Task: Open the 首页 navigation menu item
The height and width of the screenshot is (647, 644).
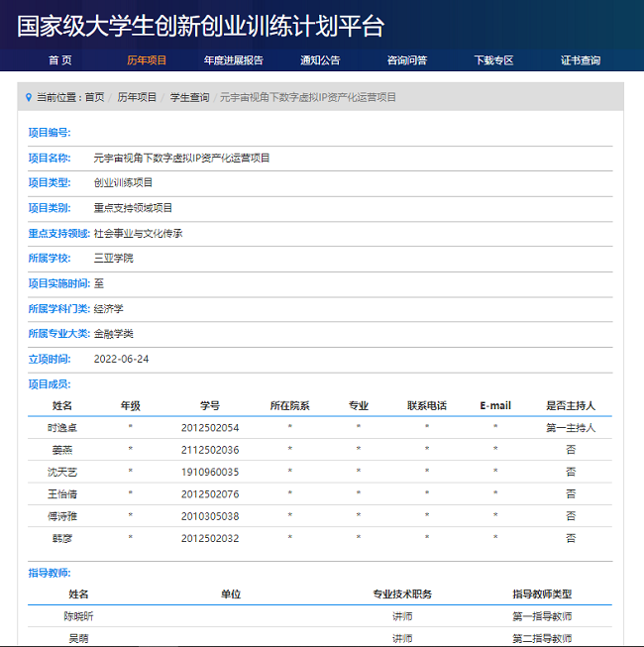Action: tap(59, 60)
